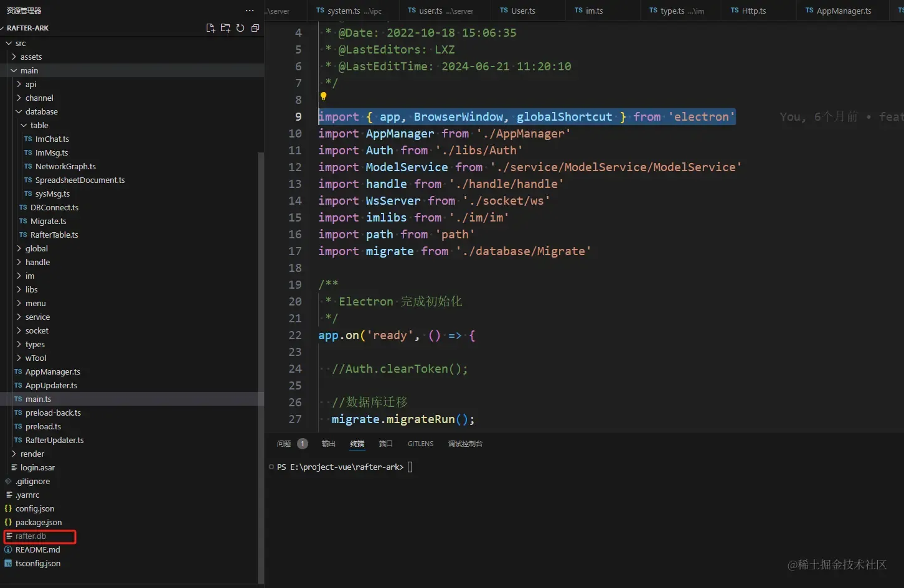Open DBConnect.ts in the explorer

pos(132,207)
